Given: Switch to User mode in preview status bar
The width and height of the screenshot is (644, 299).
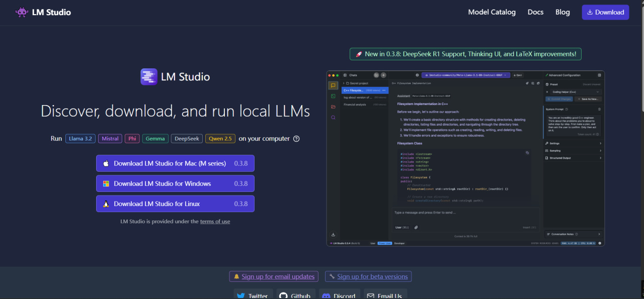Looking at the screenshot, I should pyautogui.click(x=373, y=243).
